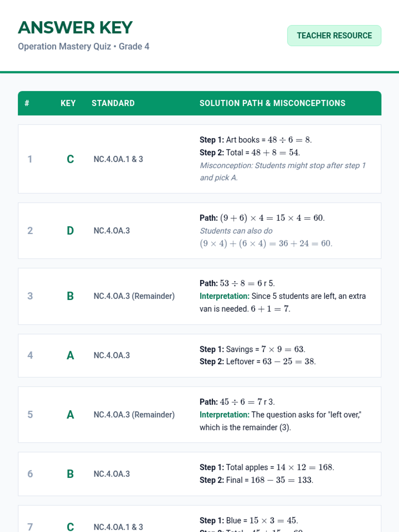This screenshot has width=399, height=532.
Task: Click the Operation Mastery Quiz subtitle
Action: pos(83,47)
